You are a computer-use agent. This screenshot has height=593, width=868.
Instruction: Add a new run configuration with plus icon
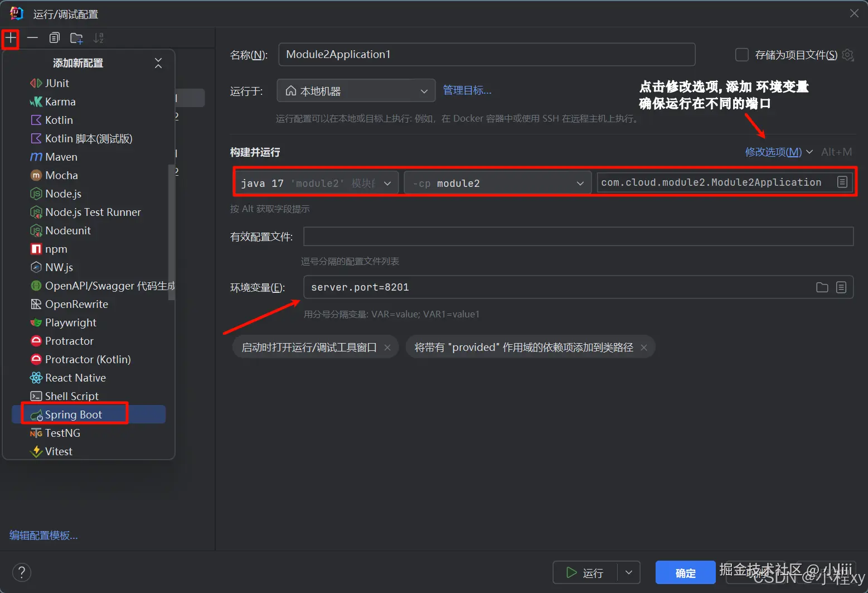10,38
